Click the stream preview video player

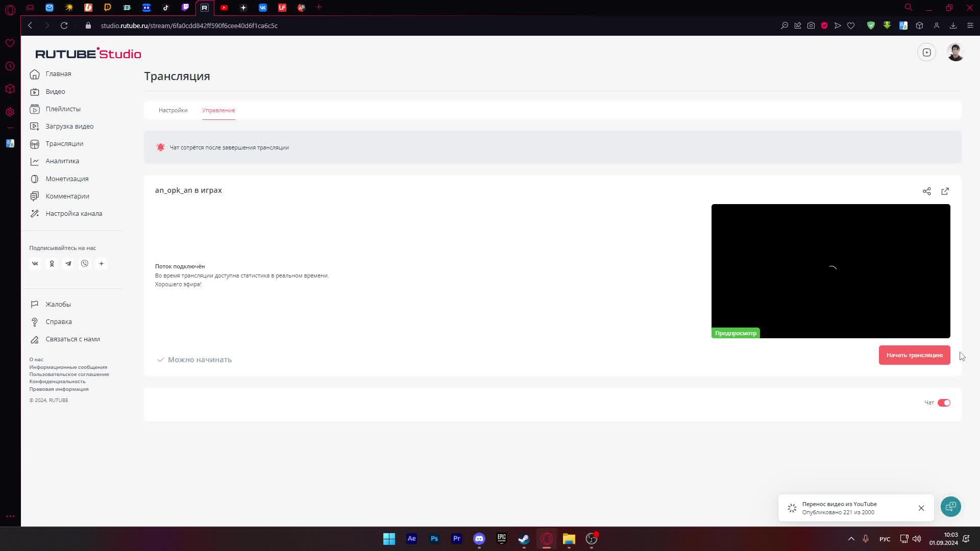pyautogui.click(x=830, y=270)
